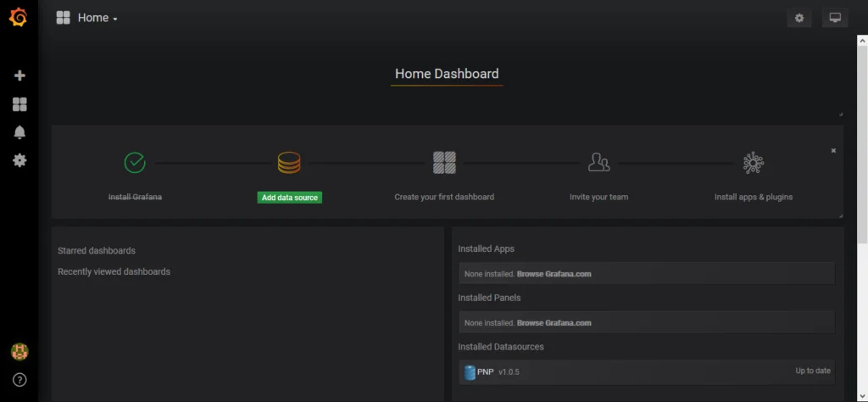Screen dimensions: 868x402
Task: Open the Home dashboard picker dropdown
Action: (97, 18)
